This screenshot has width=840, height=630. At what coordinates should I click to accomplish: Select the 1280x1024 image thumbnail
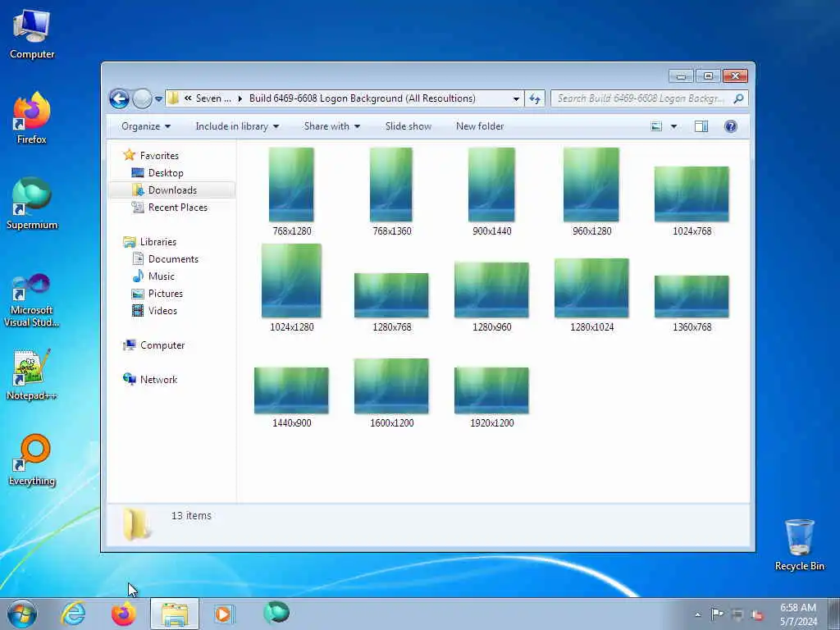591,288
